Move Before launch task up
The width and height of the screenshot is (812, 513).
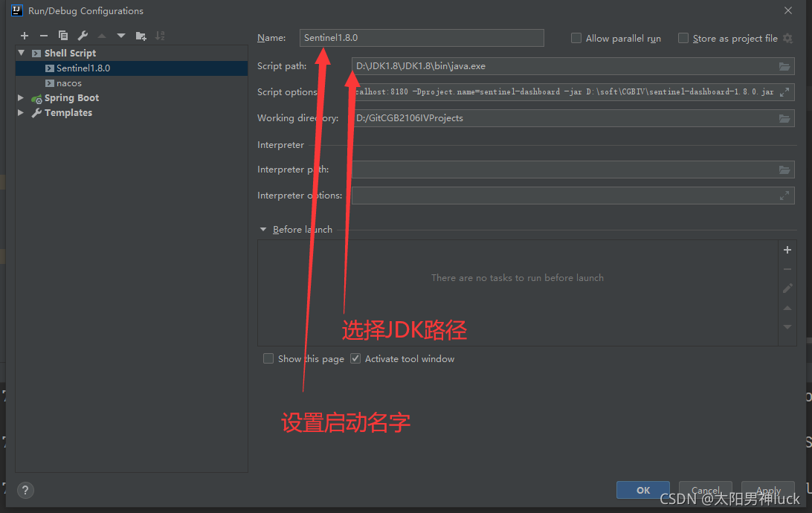pyautogui.click(x=787, y=308)
